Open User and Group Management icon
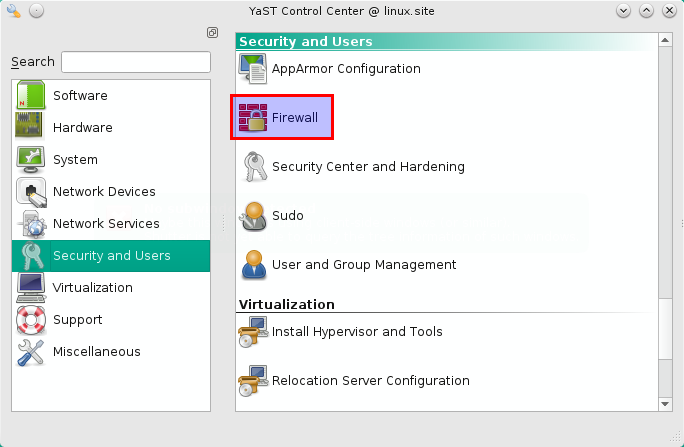Image resolution: width=684 pixels, height=447 pixels. coord(253,265)
